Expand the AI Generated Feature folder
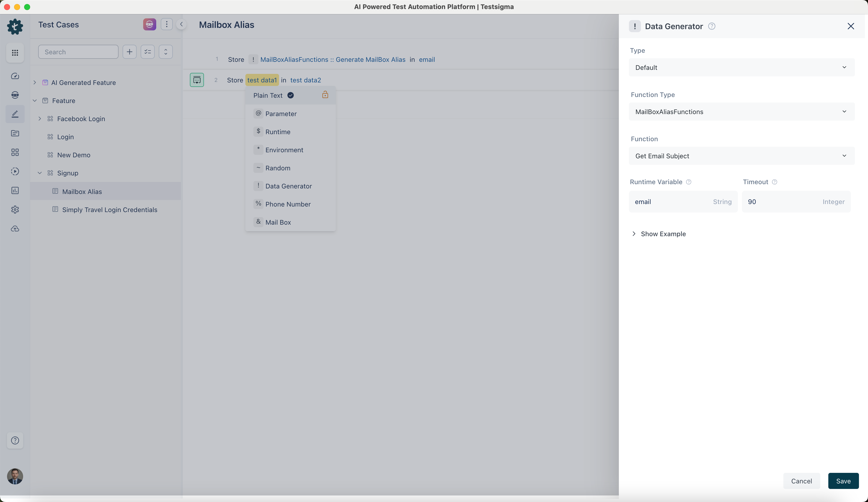Image resolution: width=868 pixels, height=502 pixels. click(34, 82)
